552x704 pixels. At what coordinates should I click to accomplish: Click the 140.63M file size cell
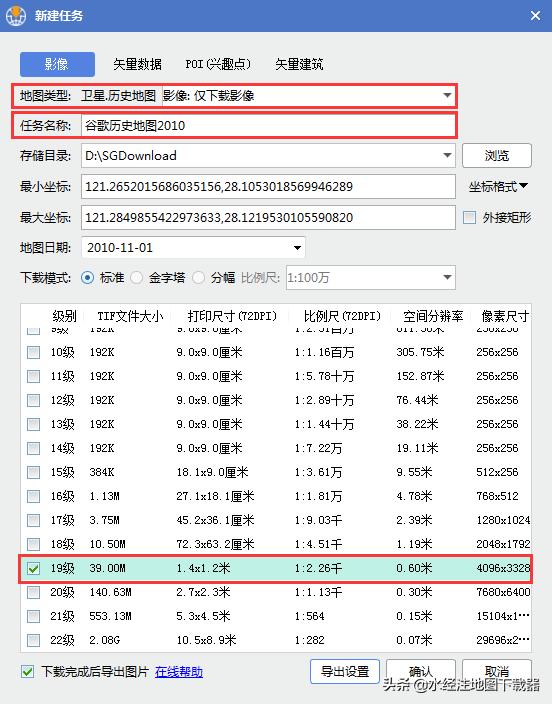tap(110, 592)
